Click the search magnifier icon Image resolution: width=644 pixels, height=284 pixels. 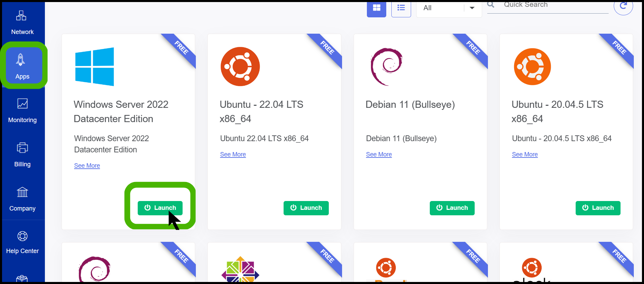tap(491, 4)
